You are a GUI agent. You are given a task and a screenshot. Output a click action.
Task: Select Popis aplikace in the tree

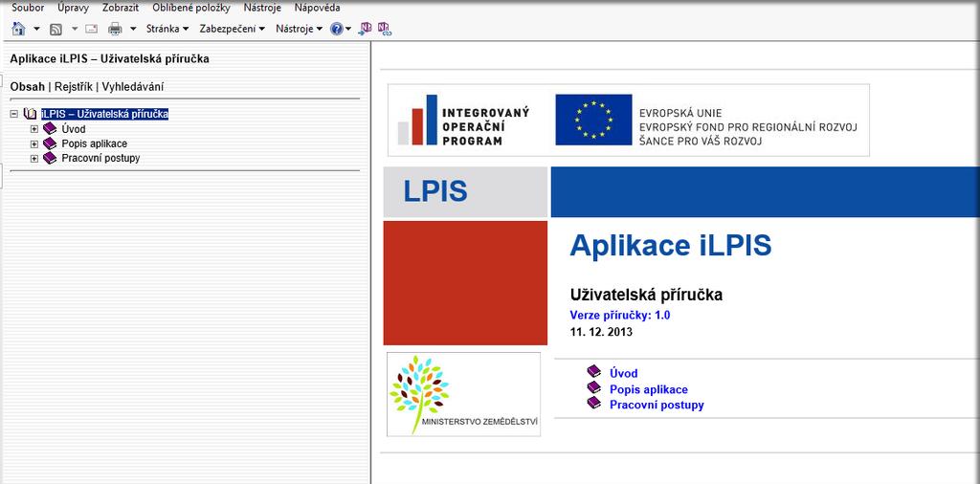click(x=95, y=143)
